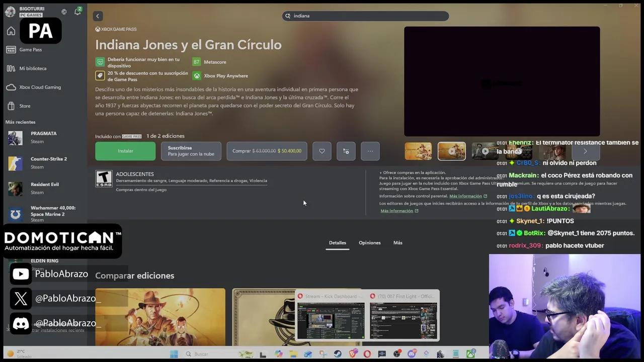Click the ESRB Teen rating icon
The image size is (644, 362).
coord(104,179)
